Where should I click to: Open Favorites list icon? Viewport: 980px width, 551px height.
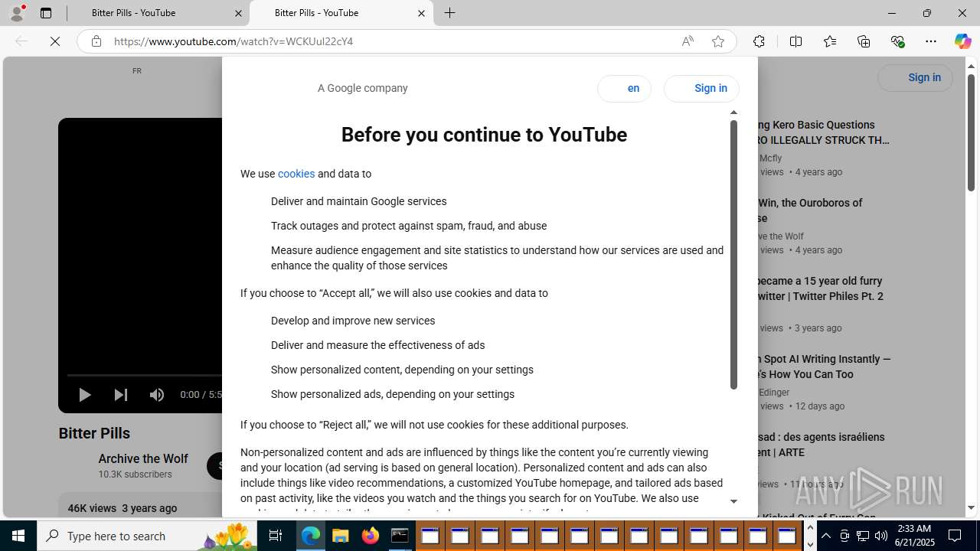tap(830, 41)
